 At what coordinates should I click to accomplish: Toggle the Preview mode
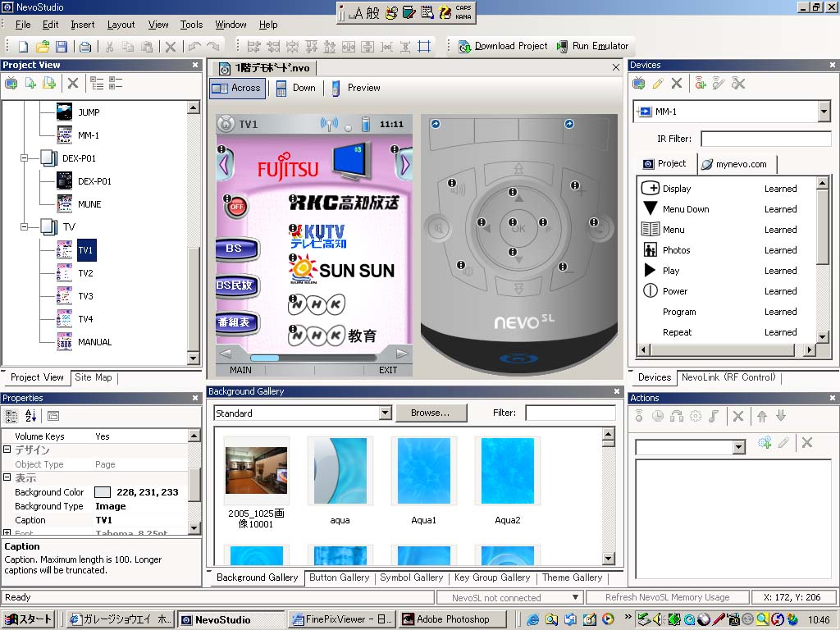[356, 88]
